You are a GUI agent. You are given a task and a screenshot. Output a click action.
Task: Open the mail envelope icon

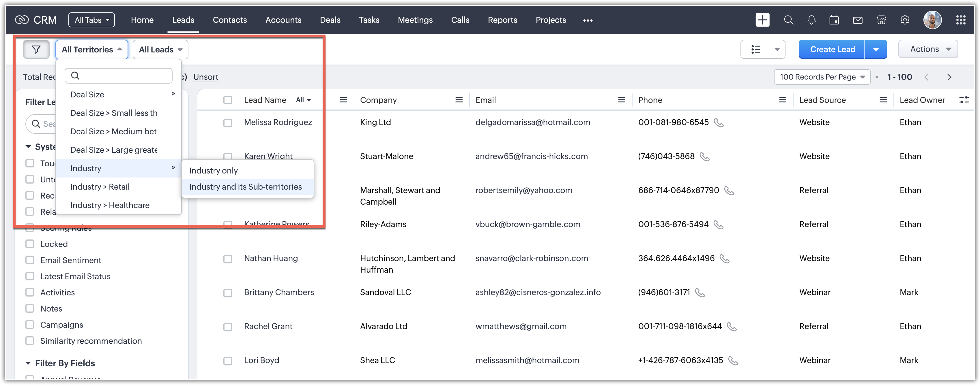858,20
